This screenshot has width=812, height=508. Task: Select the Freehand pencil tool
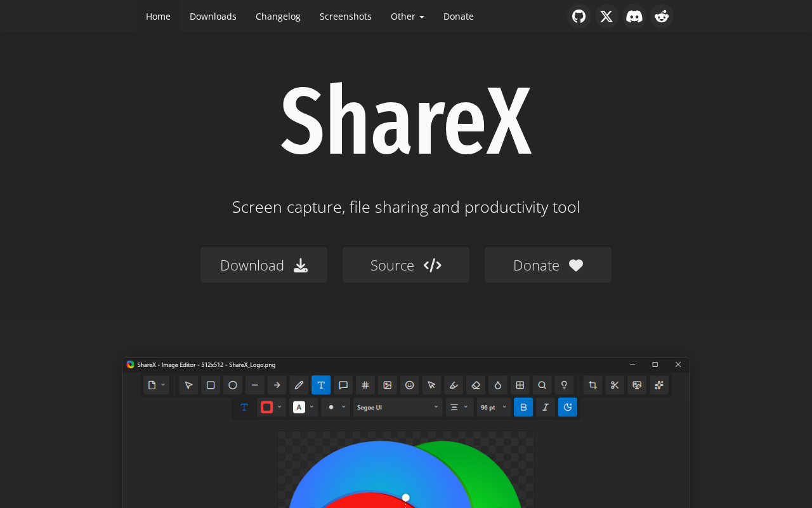point(299,385)
